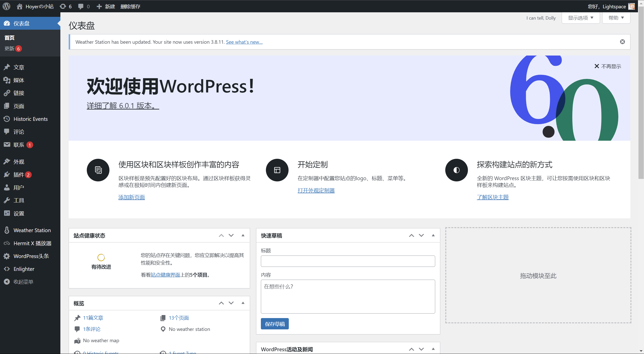Toggle the 快速草稿 panel
This screenshot has height=354, width=644.
[433, 235]
